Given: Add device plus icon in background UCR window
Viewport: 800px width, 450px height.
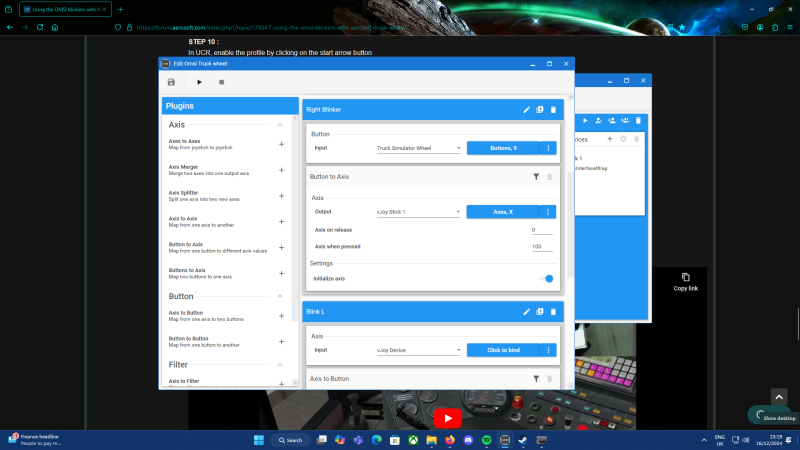Looking at the screenshot, I should 610,139.
